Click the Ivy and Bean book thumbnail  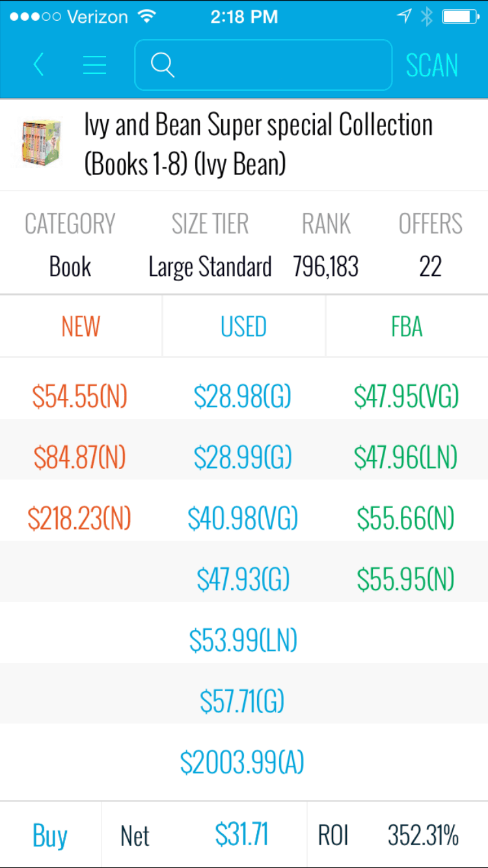tap(41, 144)
